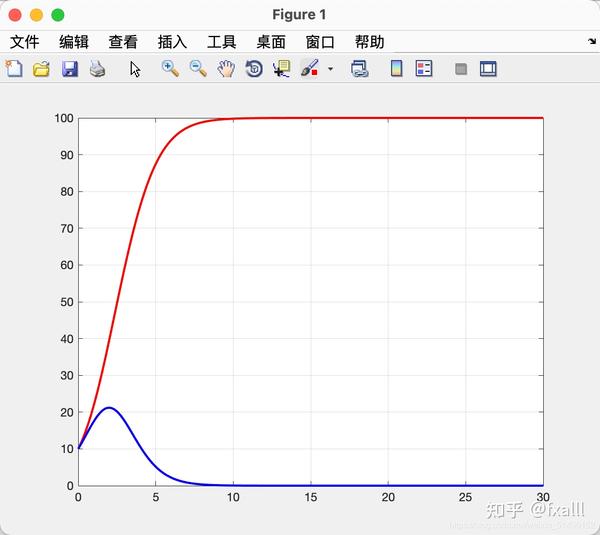Click the x-axis label 15

(311, 497)
